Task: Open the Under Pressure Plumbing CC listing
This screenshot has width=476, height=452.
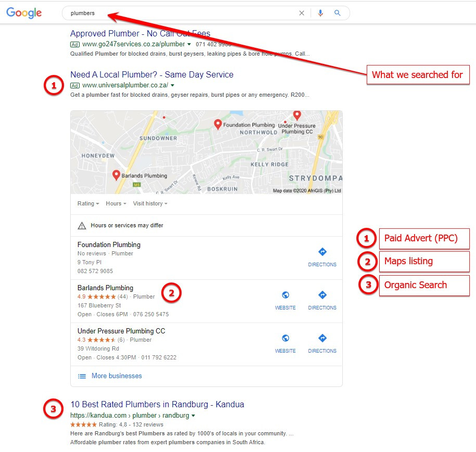Action: (121, 331)
